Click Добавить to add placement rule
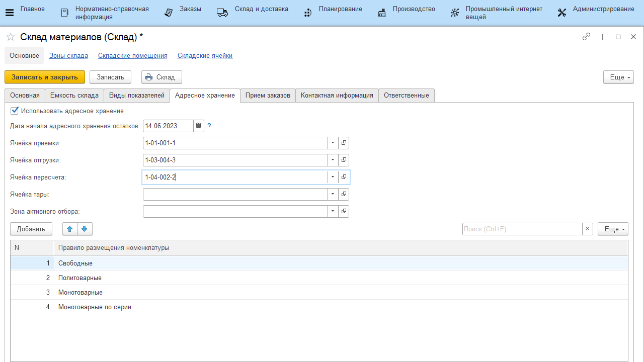Screen dimensions: 644x362 click(x=31, y=229)
